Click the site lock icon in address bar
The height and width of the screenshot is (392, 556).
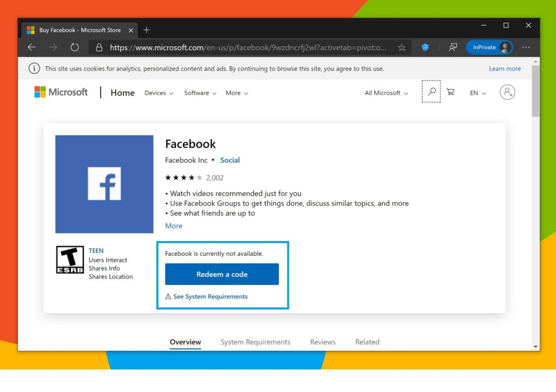click(99, 47)
